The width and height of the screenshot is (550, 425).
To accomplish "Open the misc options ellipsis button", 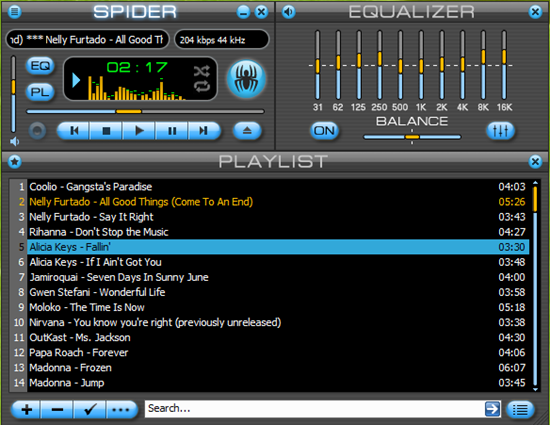I will pyautogui.click(x=121, y=409).
